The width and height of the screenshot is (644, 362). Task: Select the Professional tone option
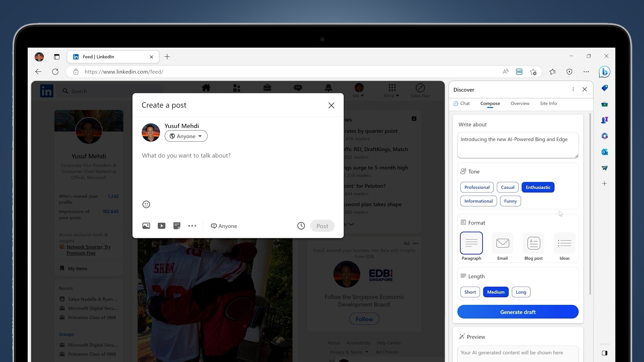coord(477,187)
